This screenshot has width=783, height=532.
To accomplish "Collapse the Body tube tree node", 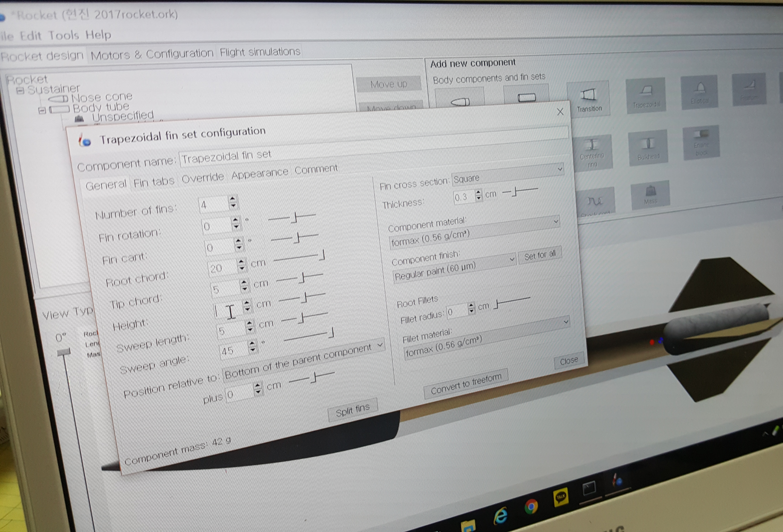I will pyautogui.click(x=42, y=110).
